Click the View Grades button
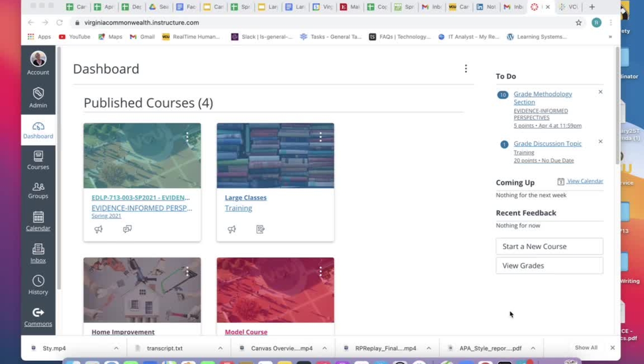The height and width of the screenshot is (364, 644). point(549,265)
